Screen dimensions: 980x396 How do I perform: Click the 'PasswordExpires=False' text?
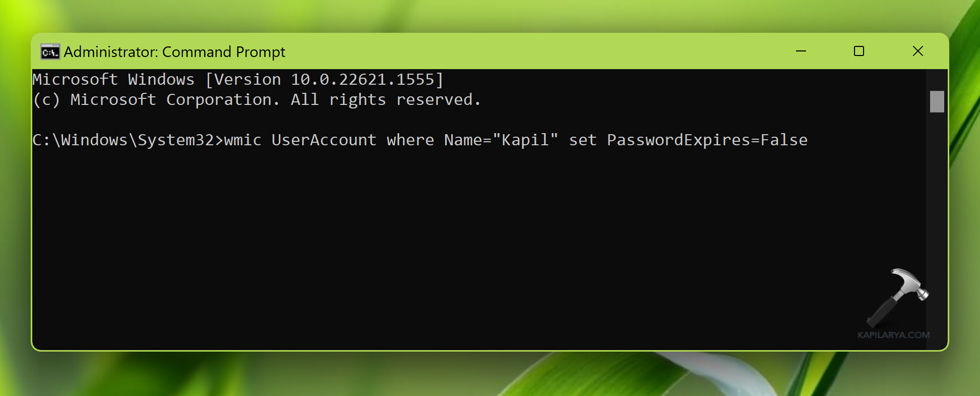point(707,140)
